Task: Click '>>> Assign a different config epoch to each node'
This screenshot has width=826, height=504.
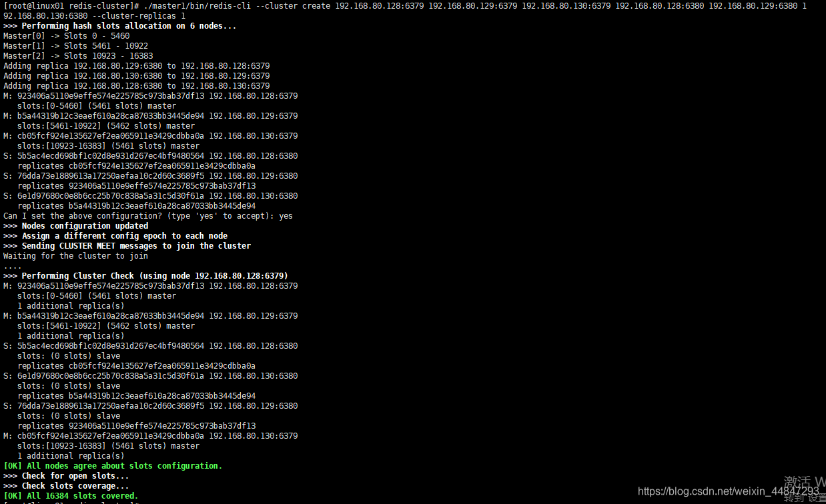Action: point(115,235)
